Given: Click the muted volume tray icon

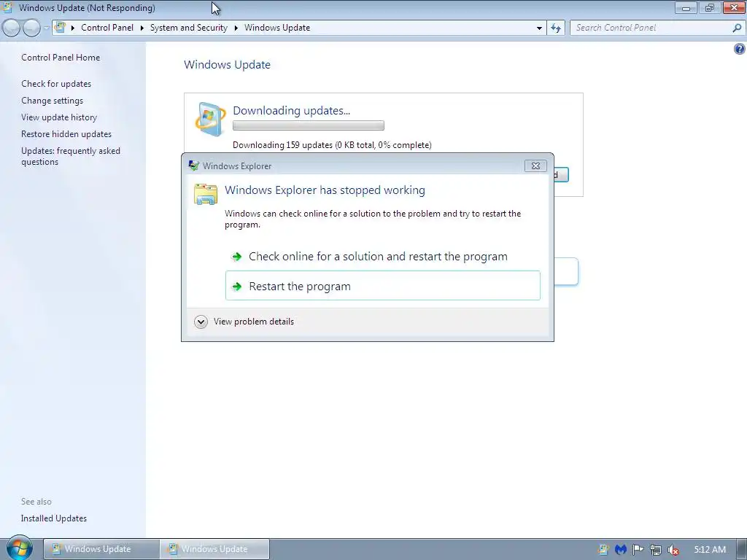Looking at the screenshot, I should [x=673, y=550].
